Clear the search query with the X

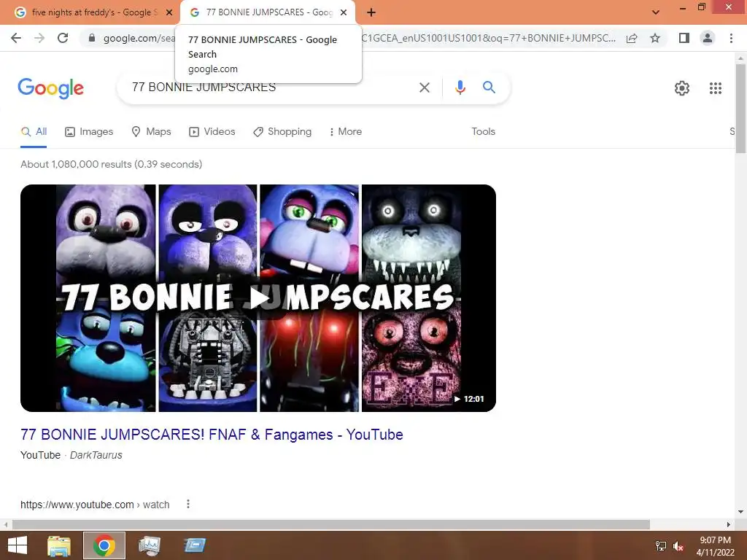425,87
